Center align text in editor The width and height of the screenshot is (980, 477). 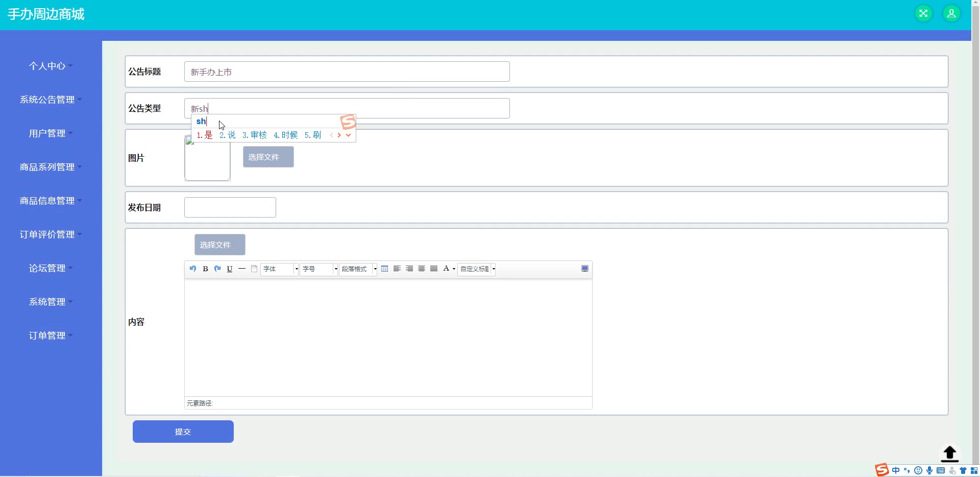click(422, 269)
